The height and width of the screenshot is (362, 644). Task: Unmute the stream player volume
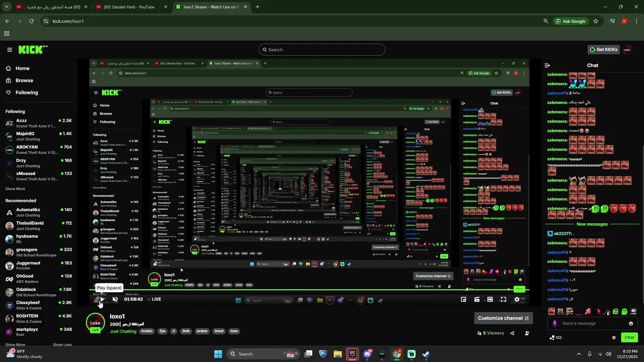[115, 299]
